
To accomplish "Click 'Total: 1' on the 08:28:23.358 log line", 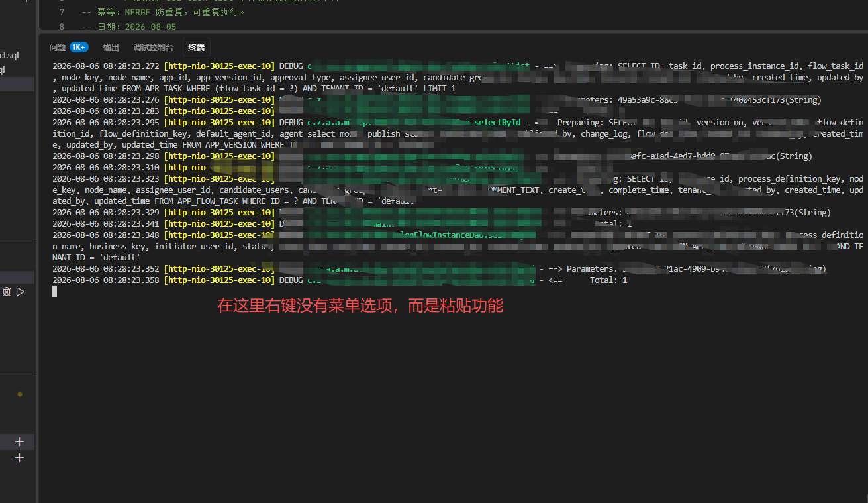I will (608, 280).
